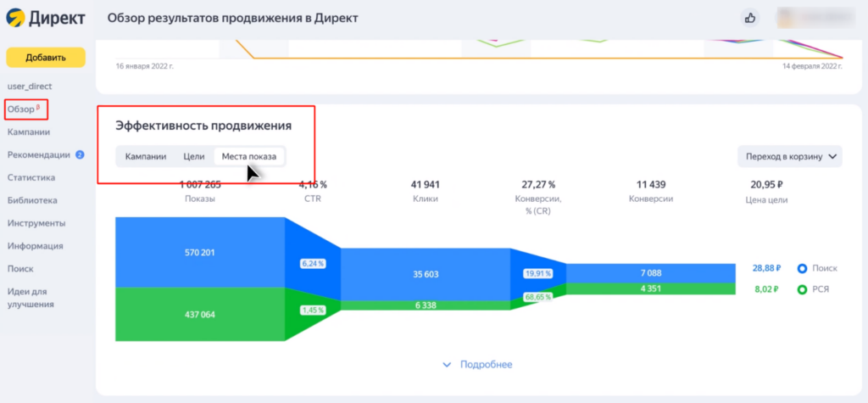Open the Переход в корзину dropdown
The height and width of the screenshot is (403, 868).
point(790,156)
